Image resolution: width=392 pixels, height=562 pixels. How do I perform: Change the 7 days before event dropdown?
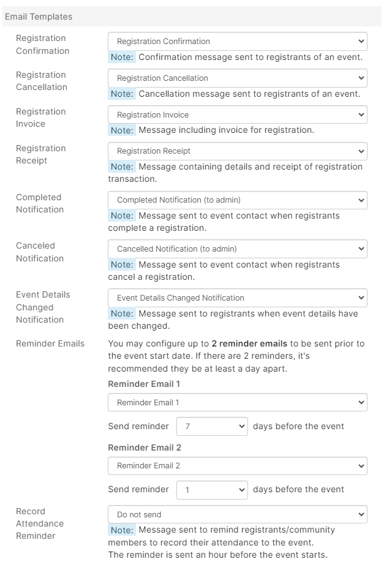[x=212, y=426]
